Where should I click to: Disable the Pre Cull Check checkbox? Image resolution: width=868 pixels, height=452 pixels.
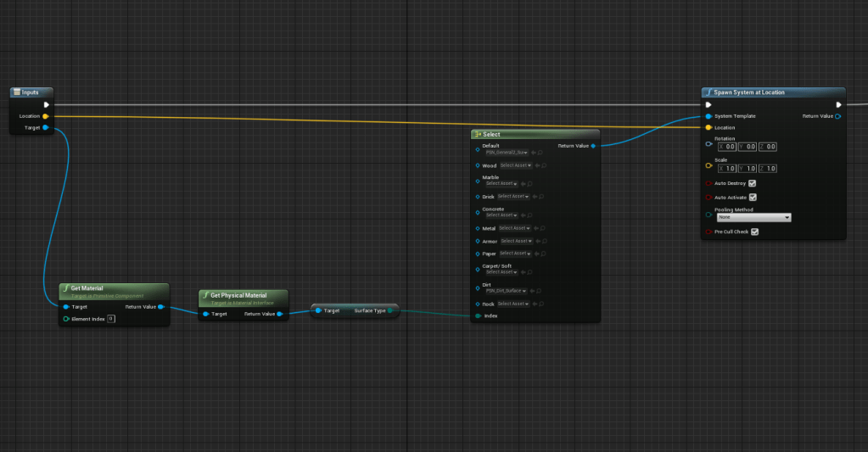pyautogui.click(x=754, y=232)
